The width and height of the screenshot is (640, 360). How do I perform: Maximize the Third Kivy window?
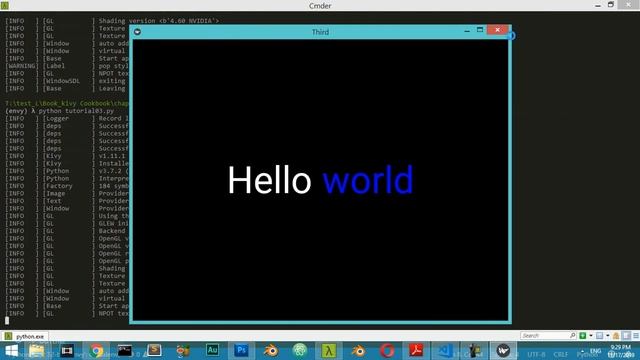[x=480, y=30]
